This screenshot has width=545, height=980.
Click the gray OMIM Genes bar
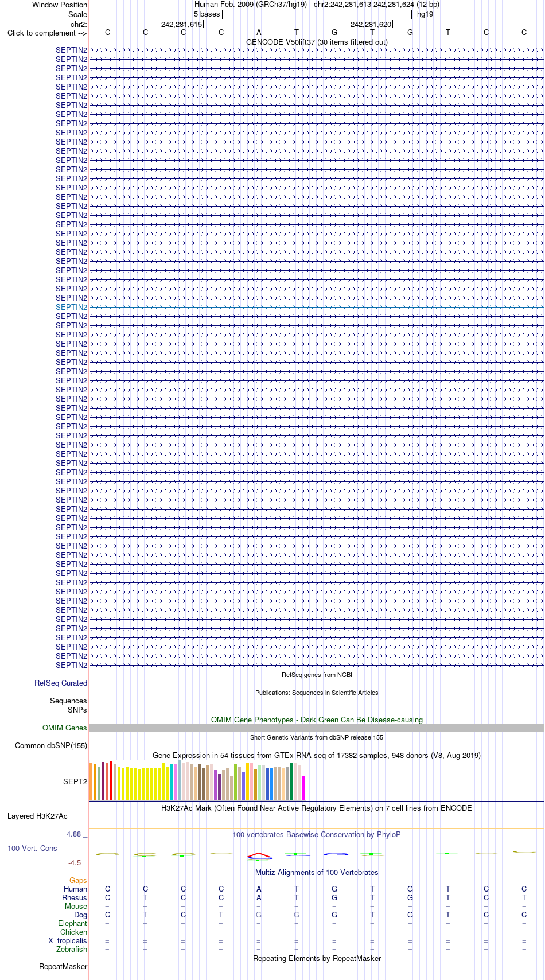pyautogui.click(x=317, y=728)
